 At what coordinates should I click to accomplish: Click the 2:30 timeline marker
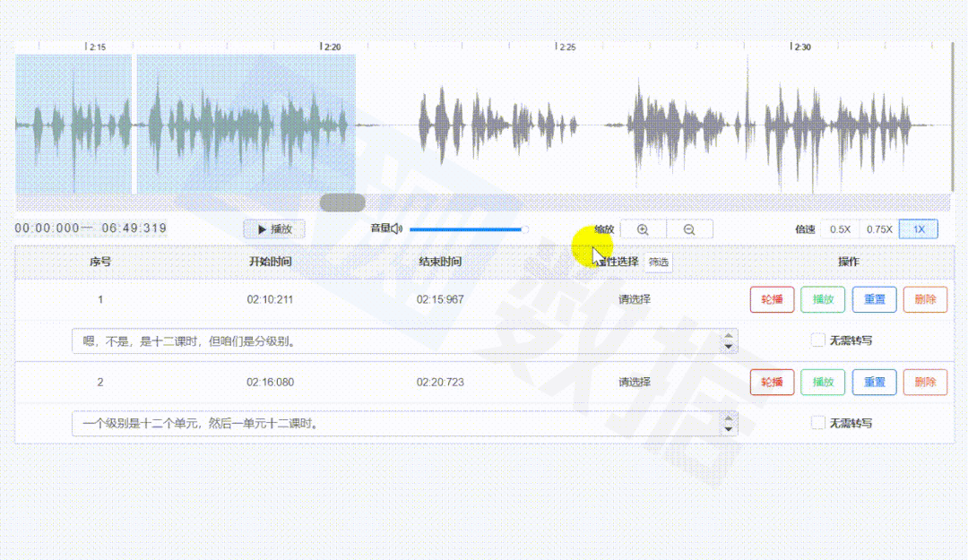(801, 47)
